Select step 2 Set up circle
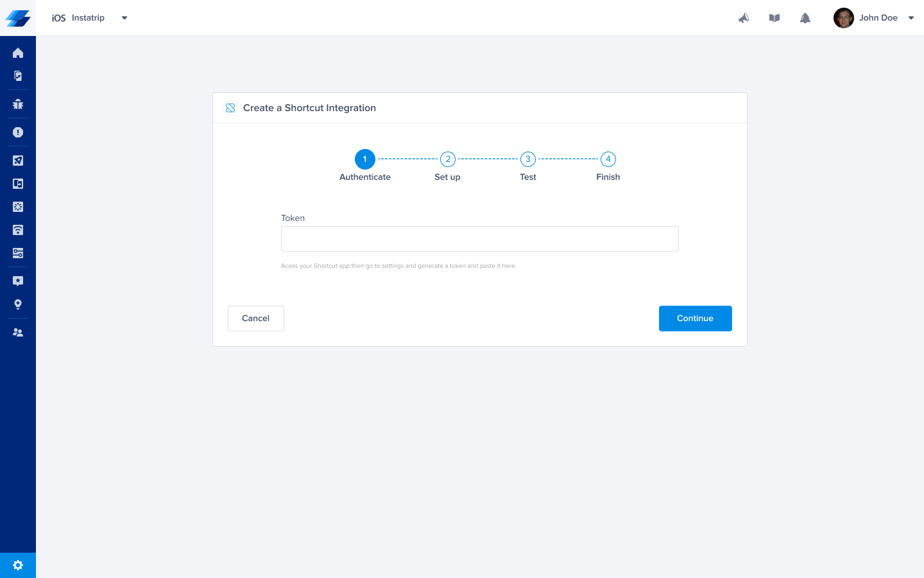Image resolution: width=924 pixels, height=578 pixels. 448,159
